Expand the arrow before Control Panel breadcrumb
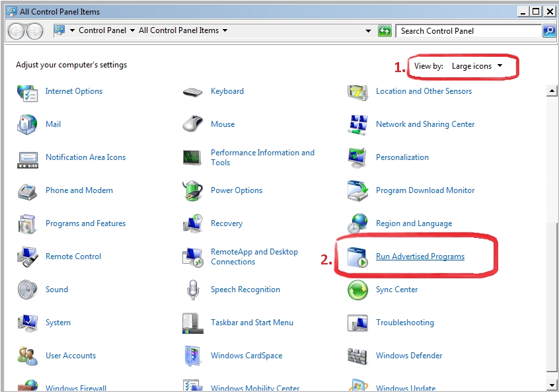 point(73,30)
